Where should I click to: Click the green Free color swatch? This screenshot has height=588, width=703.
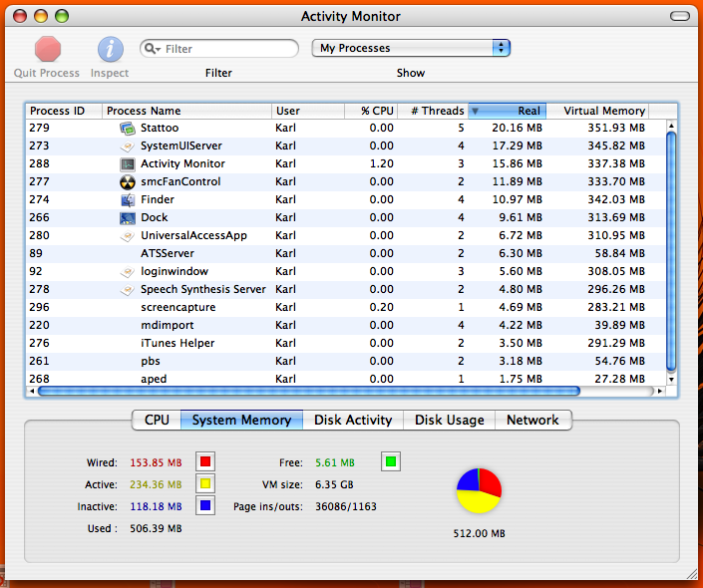click(391, 461)
